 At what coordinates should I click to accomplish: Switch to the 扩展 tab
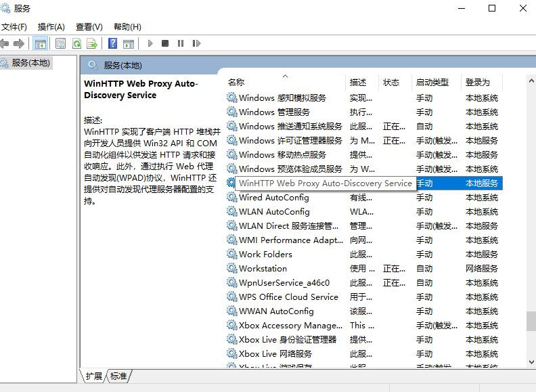point(94,376)
